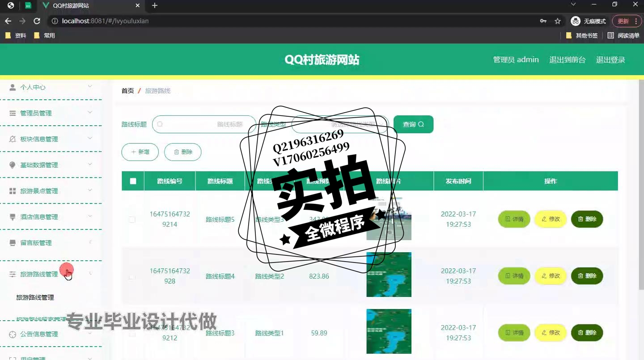Click the browser back arrow

coord(8,21)
